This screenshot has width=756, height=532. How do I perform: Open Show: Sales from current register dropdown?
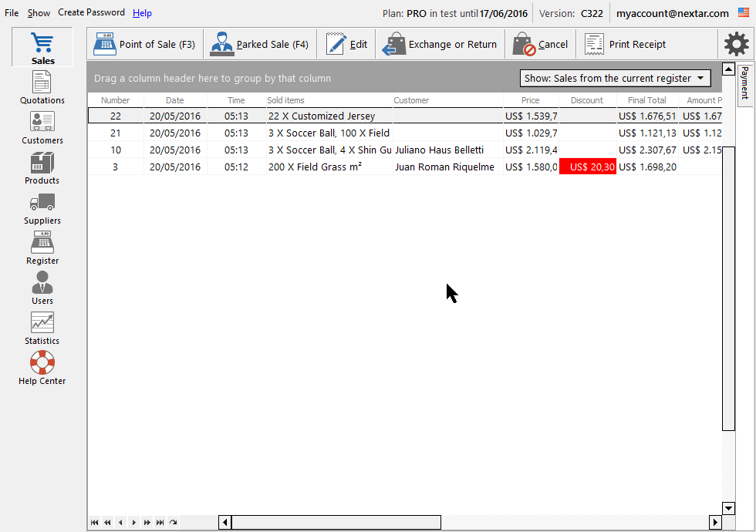[616, 78]
